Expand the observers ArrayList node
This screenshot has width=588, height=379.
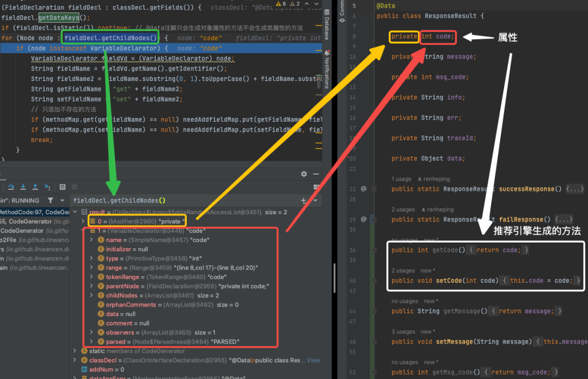click(91, 333)
